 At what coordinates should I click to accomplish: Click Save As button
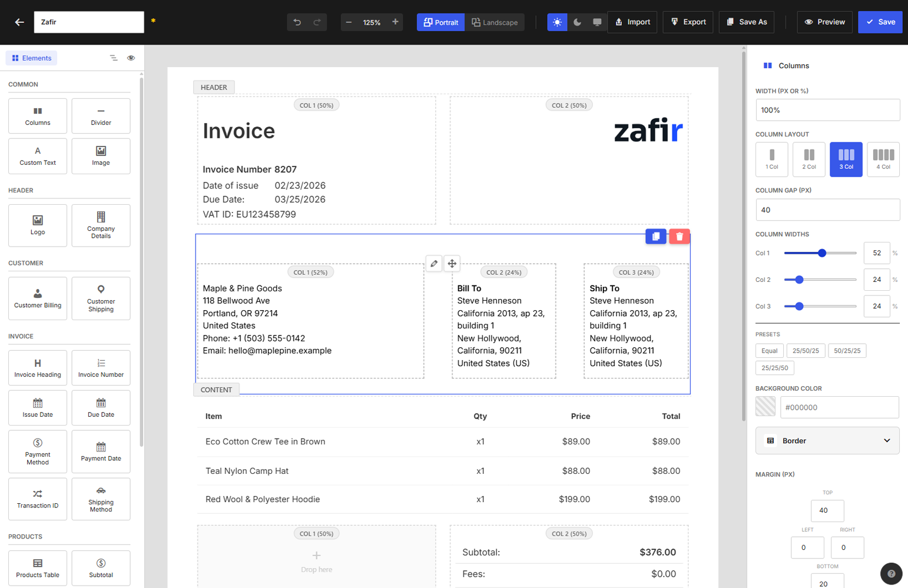(x=747, y=22)
